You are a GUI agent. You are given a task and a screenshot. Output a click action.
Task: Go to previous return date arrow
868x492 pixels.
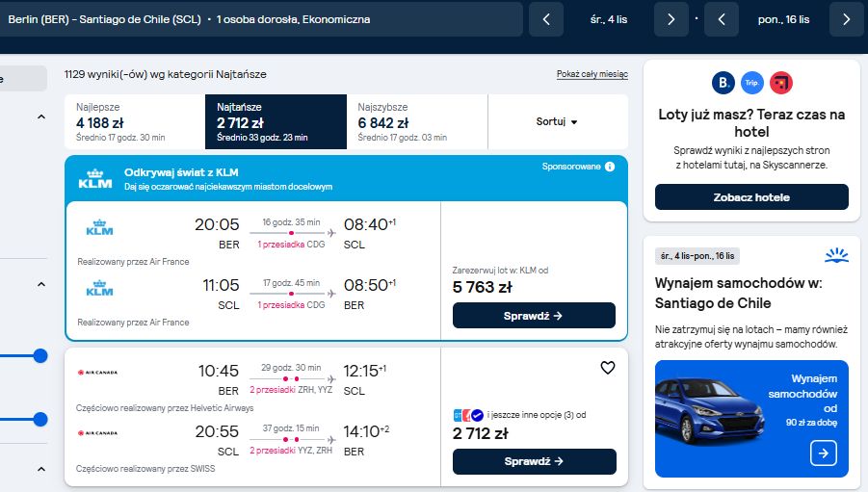(722, 19)
